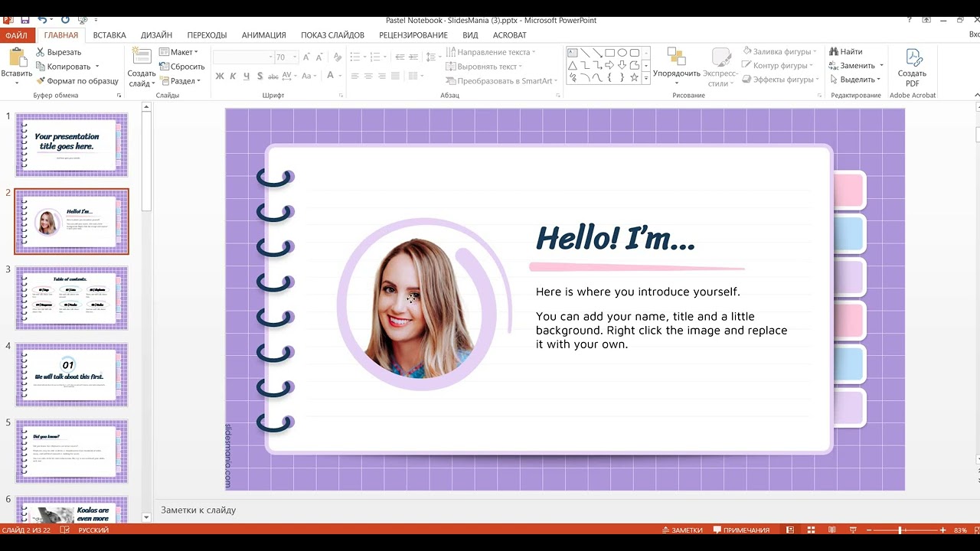
Task: Select slide 3 Table of contents thumbnail
Action: point(71,298)
